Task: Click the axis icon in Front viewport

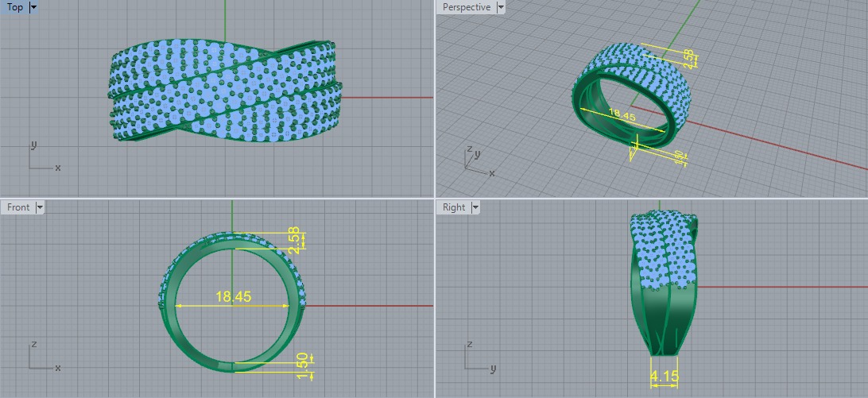Action: 45,356
